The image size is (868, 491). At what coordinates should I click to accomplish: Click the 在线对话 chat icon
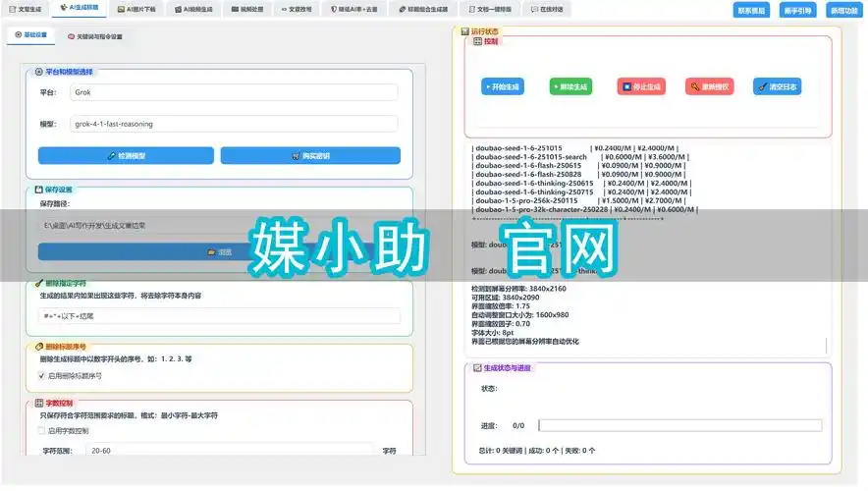(x=534, y=10)
